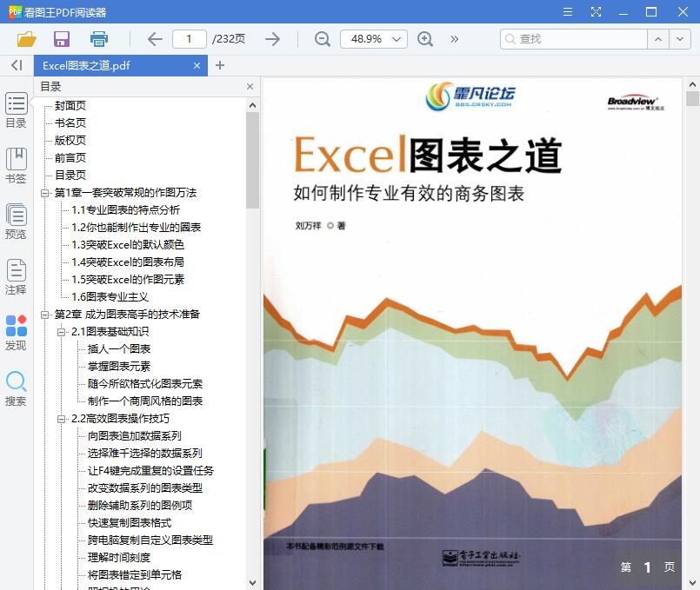Save the document using the floppy disk icon
The width and height of the screenshot is (700, 590).
point(62,39)
